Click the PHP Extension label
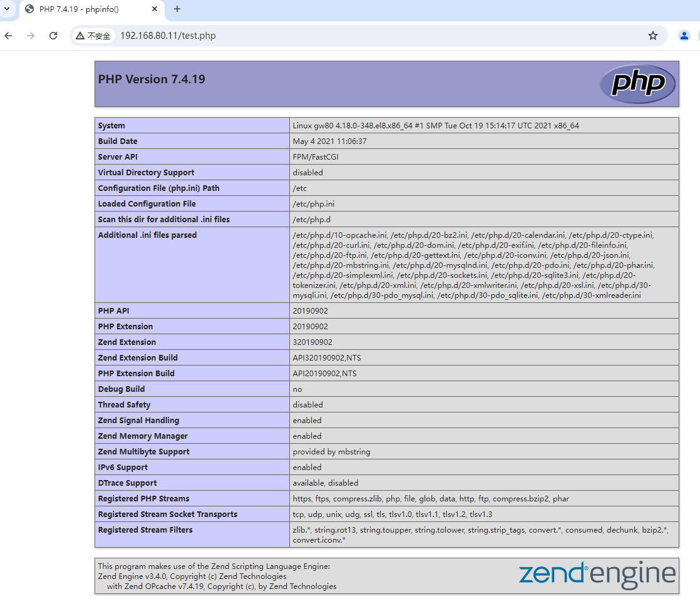The height and width of the screenshot is (599, 700). pos(125,327)
